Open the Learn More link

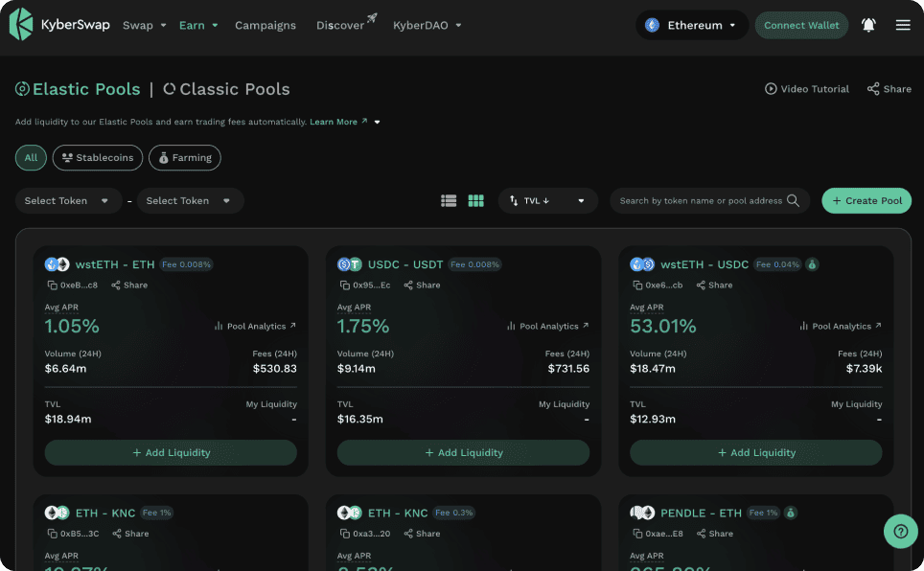(x=339, y=122)
